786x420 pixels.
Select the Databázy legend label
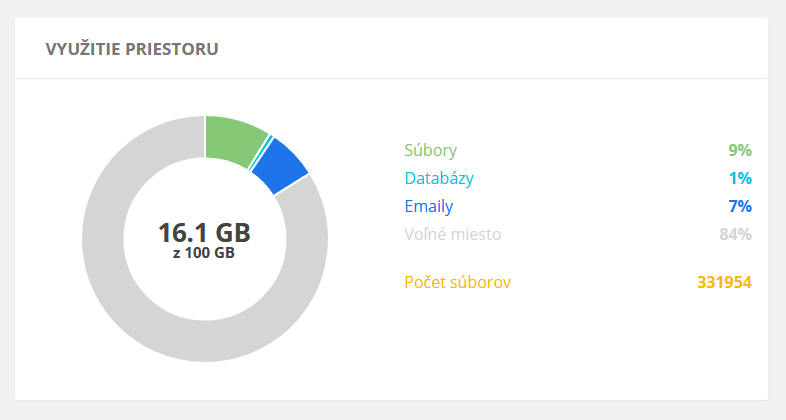(x=439, y=179)
